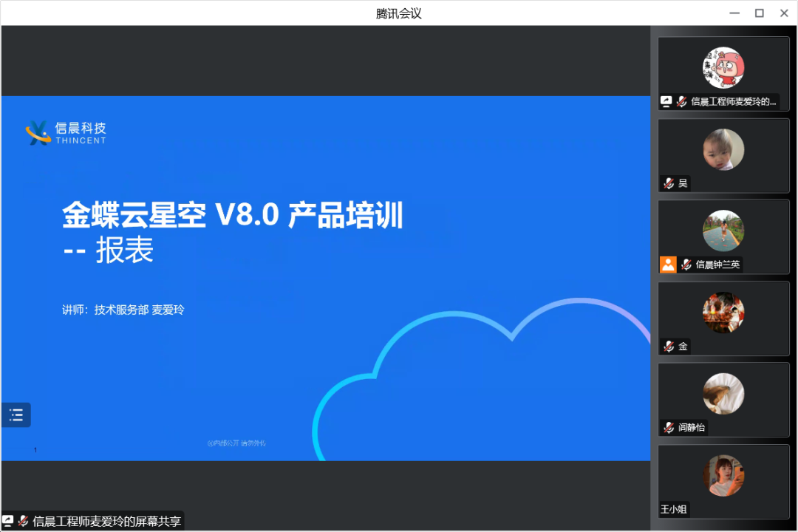Image resolution: width=798 pixels, height=532 pixels.
Task: Click 信晨工程师麦爱玲的屏幕共享 label text
Action: (x=107, y=522)
